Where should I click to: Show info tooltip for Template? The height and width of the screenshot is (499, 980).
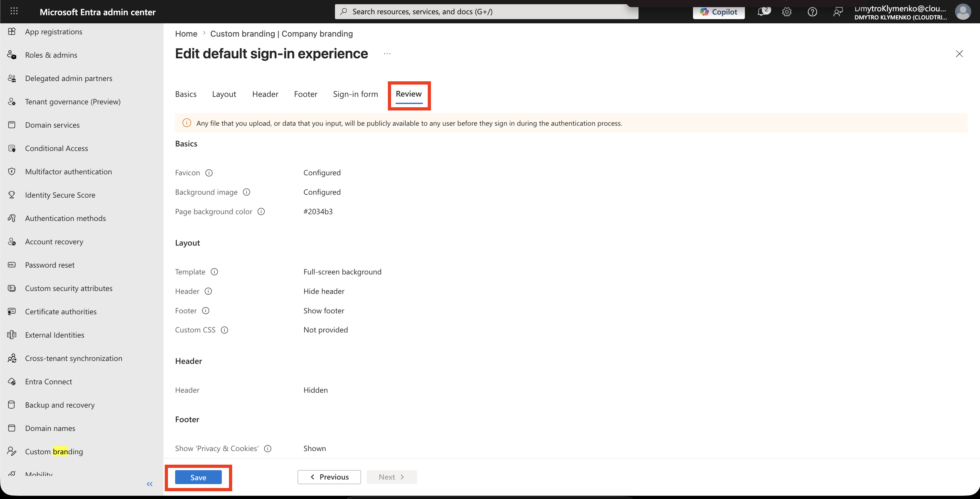(214, 272)
